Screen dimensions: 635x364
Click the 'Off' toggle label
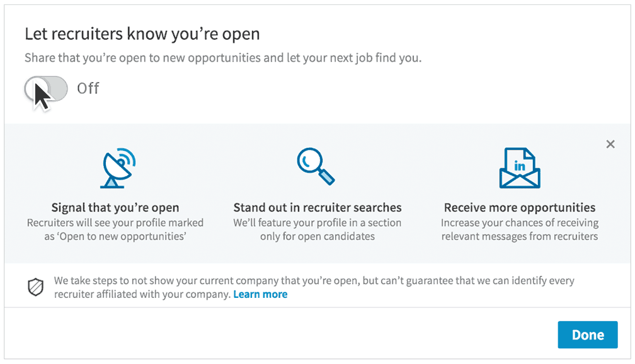(x=88, y=88)
